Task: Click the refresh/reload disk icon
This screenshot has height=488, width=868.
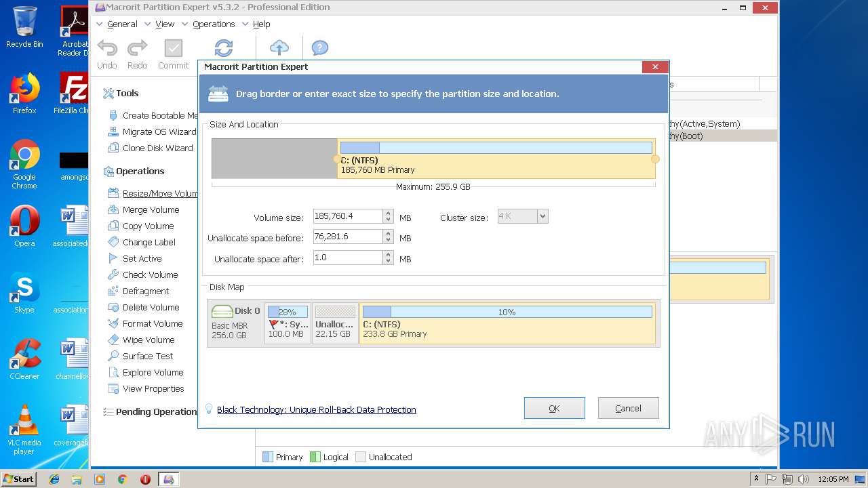Action: 224,48
